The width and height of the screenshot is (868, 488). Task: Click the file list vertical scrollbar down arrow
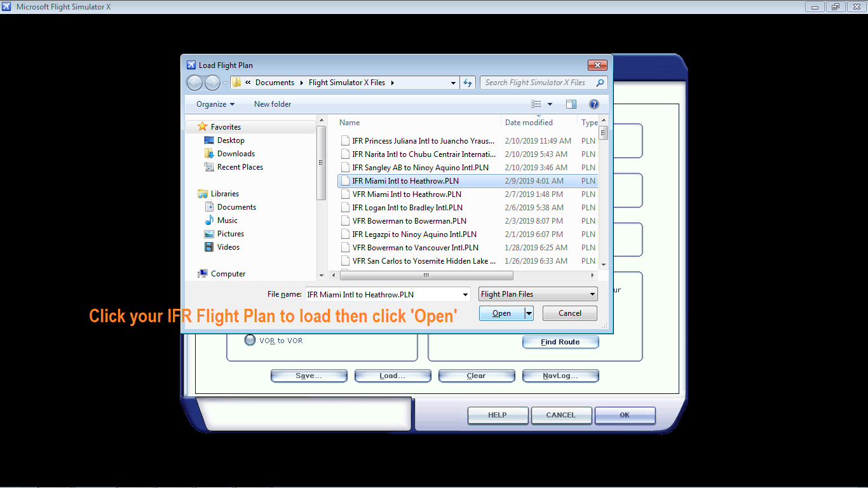(x=604, y=265)
